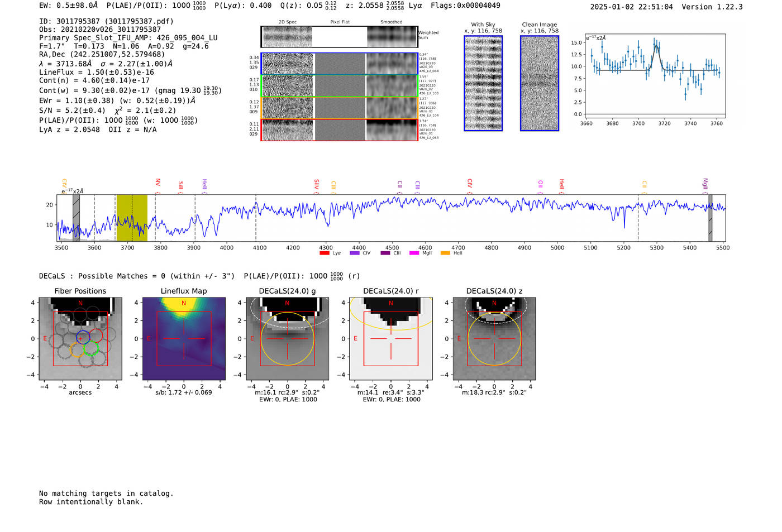
Task: Click the Weighted Sum 2D spectrum row
Action: click(339, 37)
